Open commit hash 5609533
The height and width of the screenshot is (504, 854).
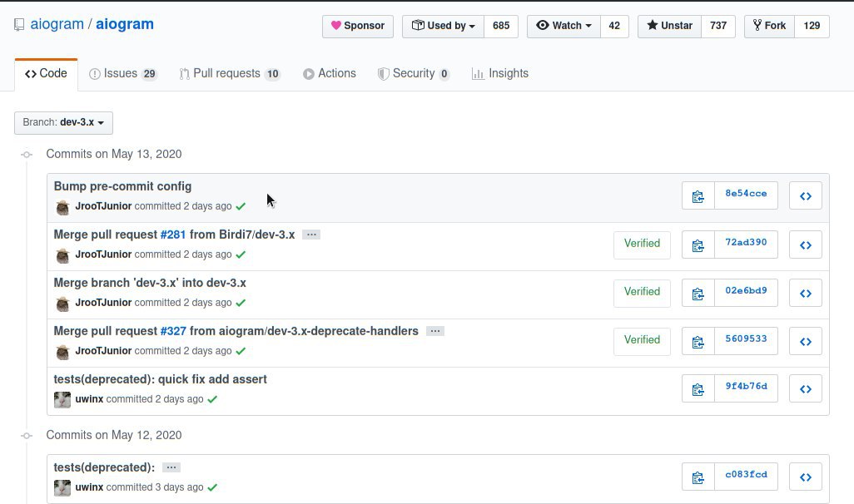tap(746, 339)
